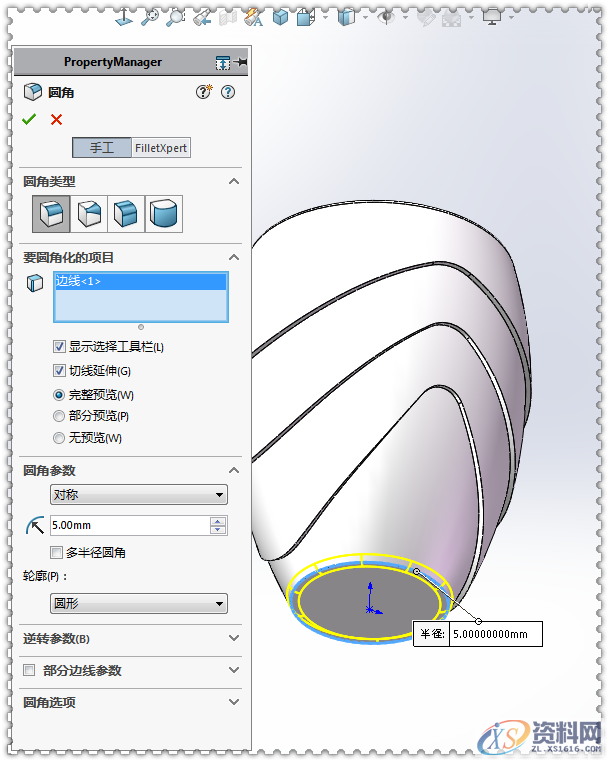Increase radius with up spinner arrow
Screen dimensions: 609x762
click(218, 521)
